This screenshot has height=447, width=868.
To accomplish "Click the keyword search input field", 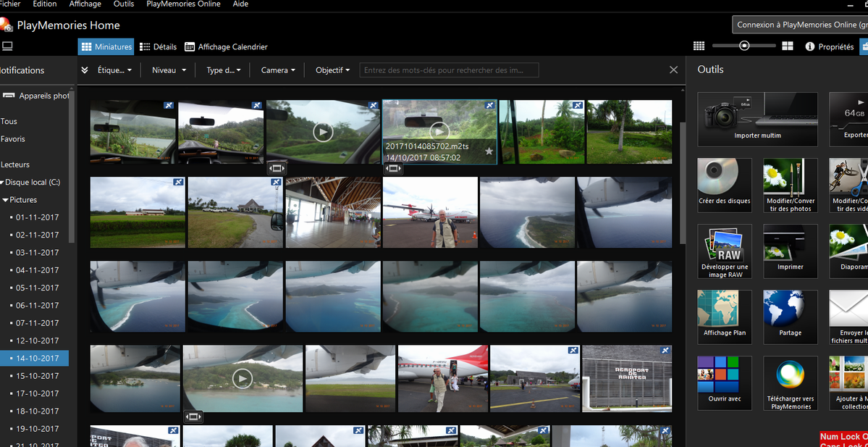I will (x=449, y=70).
